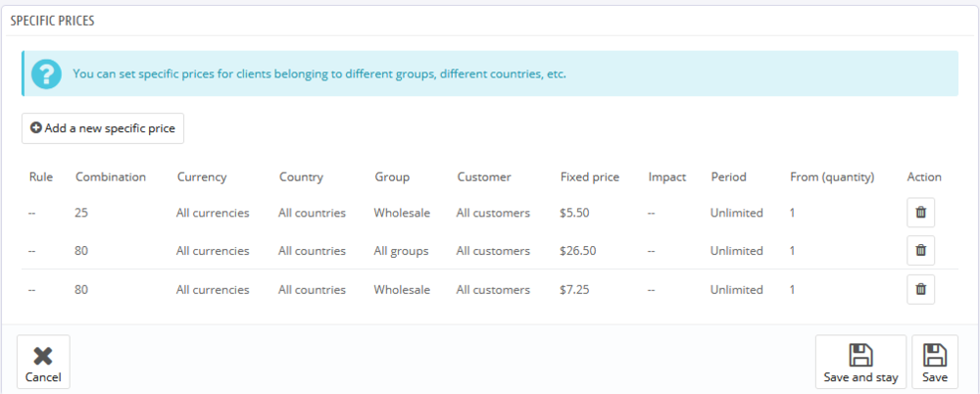Click trash icon for the $7.25 row
980x394 pixels.
(x=920, y=290)
